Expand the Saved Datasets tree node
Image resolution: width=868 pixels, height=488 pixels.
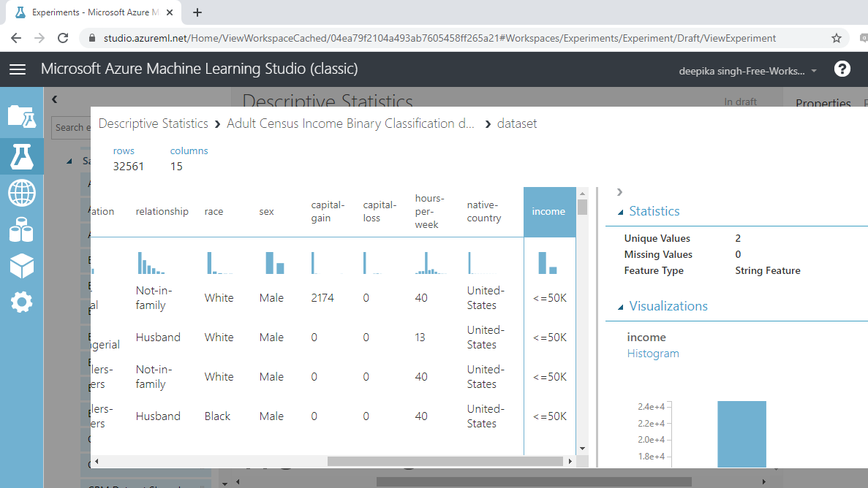coord(69,161)
